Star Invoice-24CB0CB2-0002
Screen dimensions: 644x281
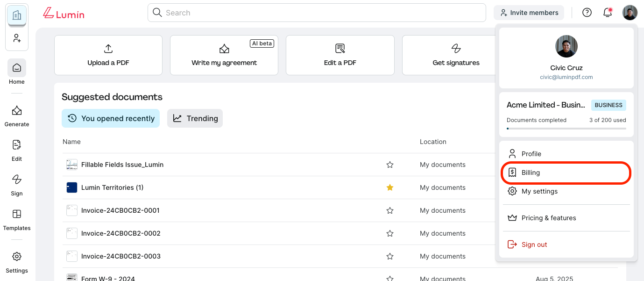(x=390, y=233)
